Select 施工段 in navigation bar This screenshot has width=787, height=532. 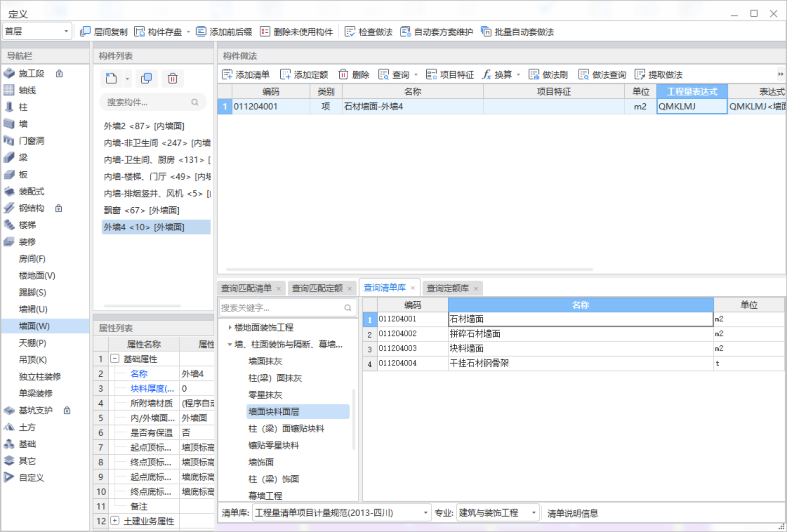click(31, 73)
